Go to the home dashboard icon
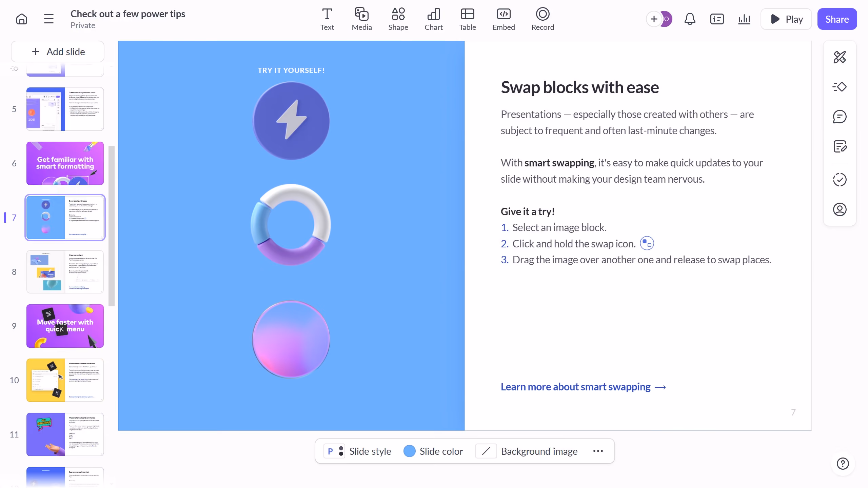 point(22,19)
